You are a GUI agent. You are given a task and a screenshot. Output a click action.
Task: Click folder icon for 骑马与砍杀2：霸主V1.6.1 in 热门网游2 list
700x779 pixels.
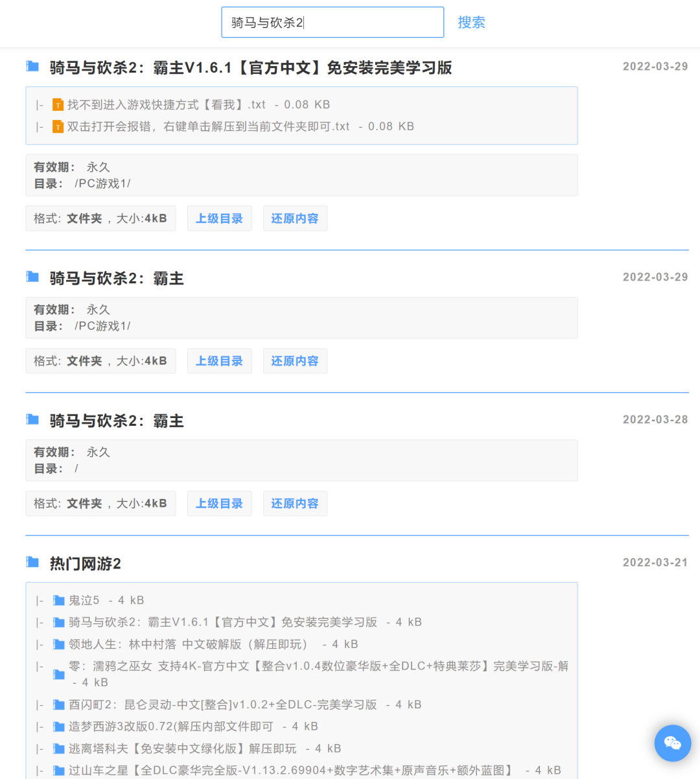coord(59,623)
